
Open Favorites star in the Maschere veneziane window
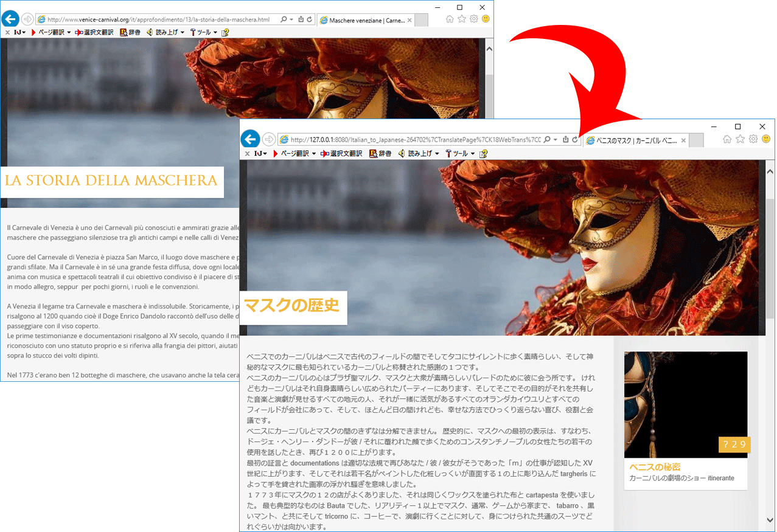click(462, 19)
